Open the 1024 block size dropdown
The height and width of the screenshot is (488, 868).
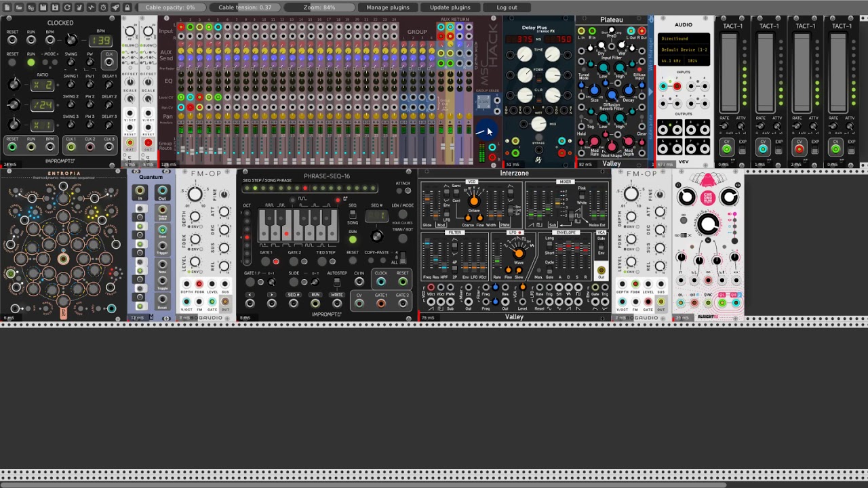tap(698, 61)
